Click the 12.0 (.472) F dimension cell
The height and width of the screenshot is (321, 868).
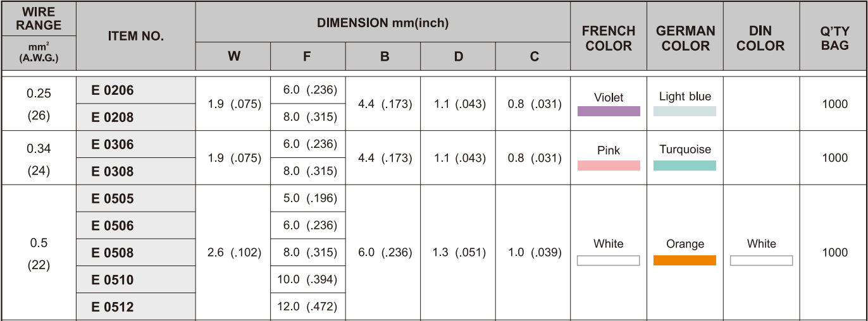click(307, 307)
